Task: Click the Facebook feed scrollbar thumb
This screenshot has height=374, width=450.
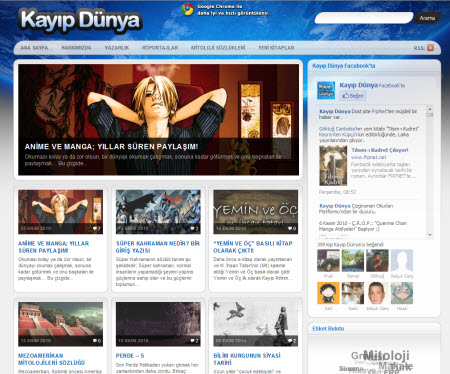Action: point(430,115)
